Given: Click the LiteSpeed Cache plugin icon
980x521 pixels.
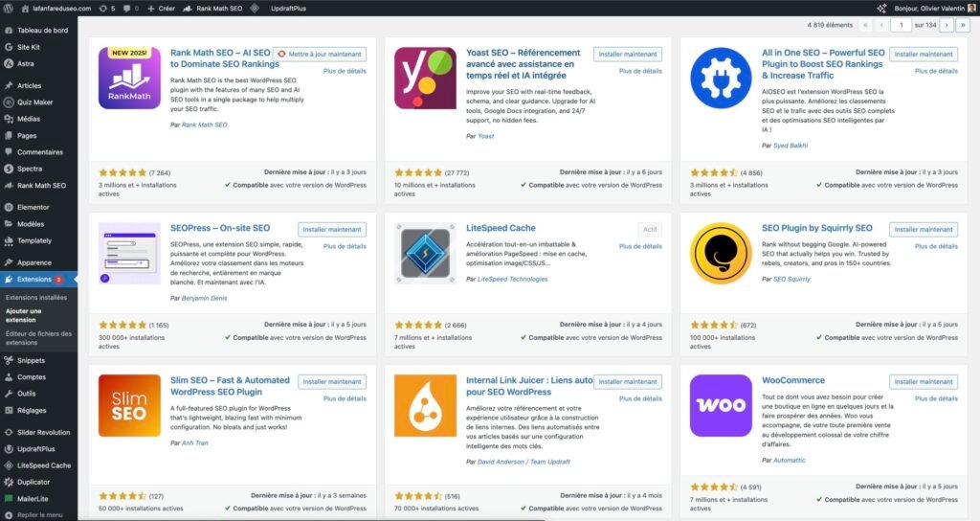Looking at the screenshot, I should (425, 254).
